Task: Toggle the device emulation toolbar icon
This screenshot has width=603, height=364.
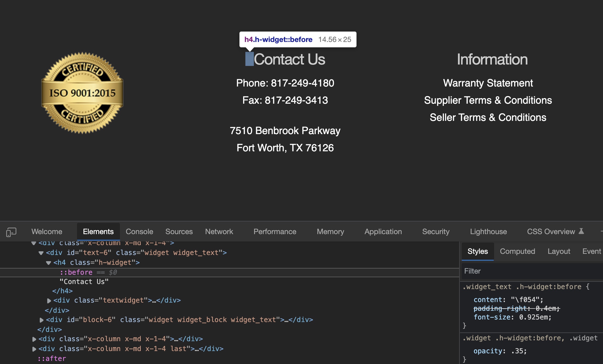Action: coord(11,232)
